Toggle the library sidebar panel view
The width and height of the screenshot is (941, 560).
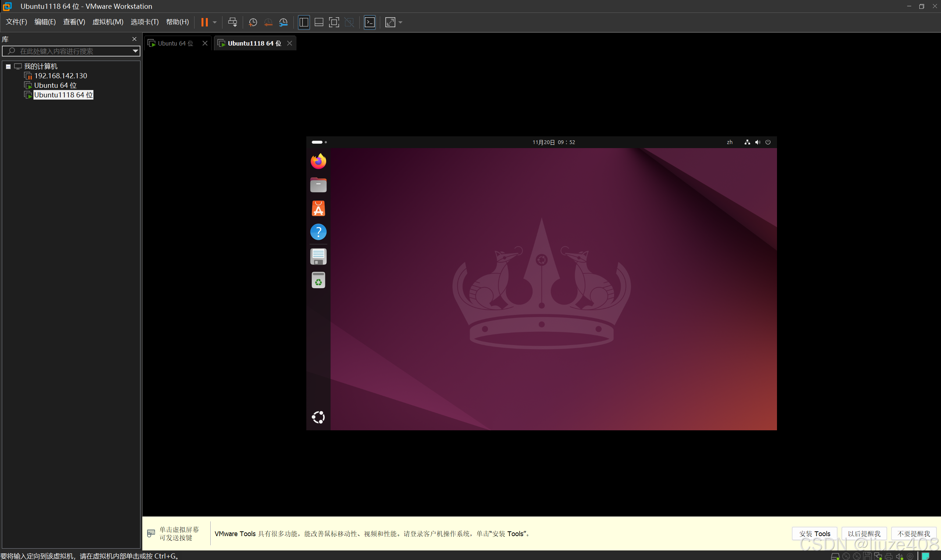coord(304,22)
